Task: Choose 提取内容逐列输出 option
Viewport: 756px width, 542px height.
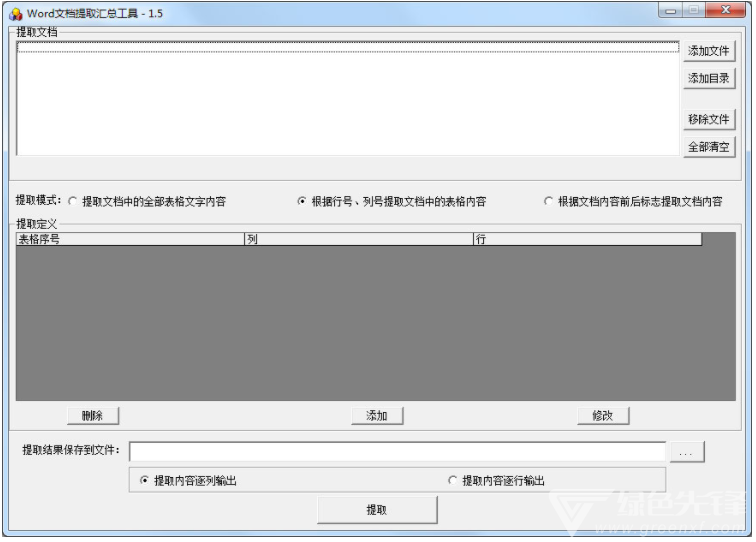Action: pyautogui.click(x=189, y=481)
